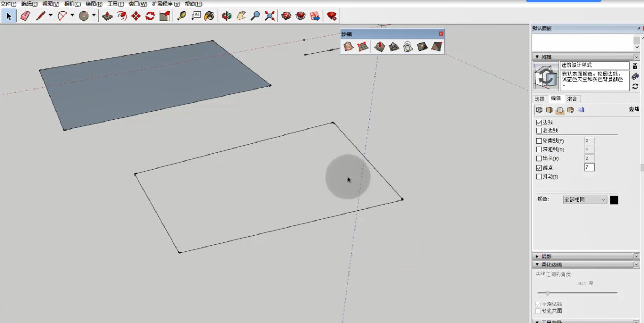Select the Eraser tool
The image size is (644, 323).
pyautogui.click(x=25, y=16)
